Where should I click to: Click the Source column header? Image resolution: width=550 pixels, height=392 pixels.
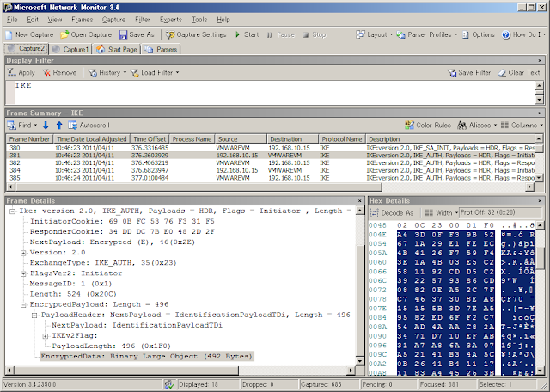241,139
